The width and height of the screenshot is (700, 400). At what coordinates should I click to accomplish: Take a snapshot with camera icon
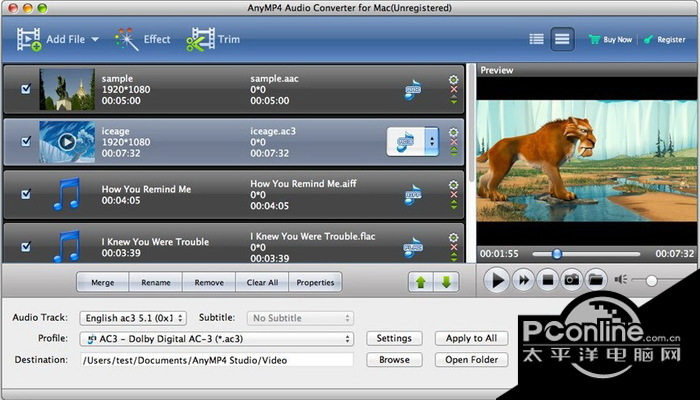click(571, 280)
